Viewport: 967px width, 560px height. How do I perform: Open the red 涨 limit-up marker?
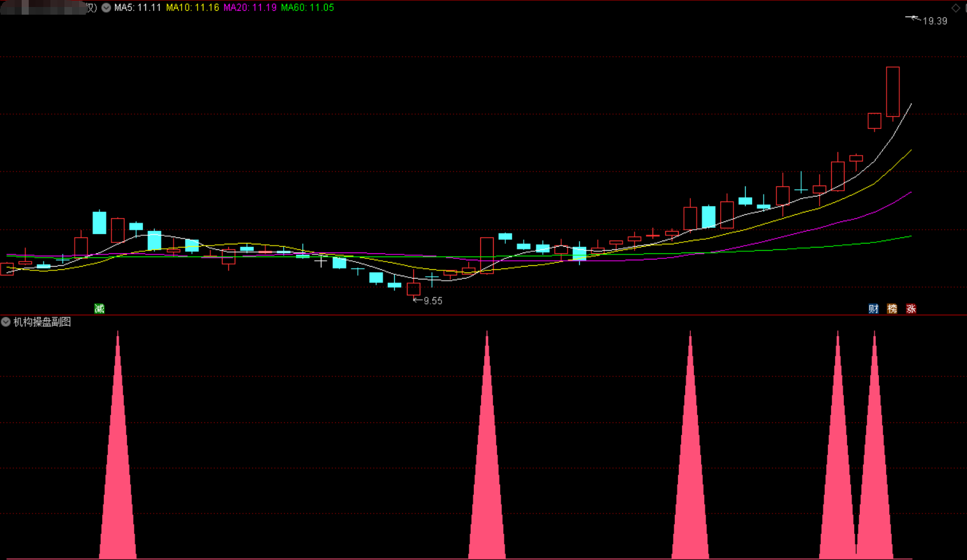[911, 309]
